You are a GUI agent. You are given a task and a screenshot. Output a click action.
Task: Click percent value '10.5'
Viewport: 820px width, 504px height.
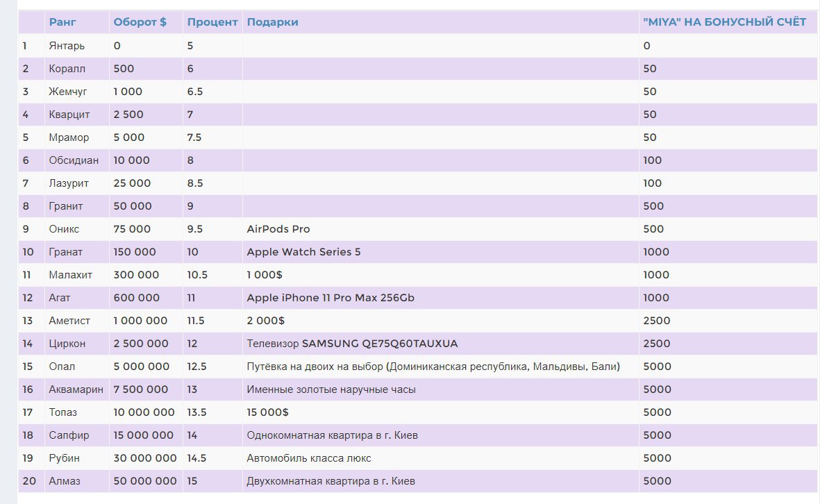coord(197,275)
